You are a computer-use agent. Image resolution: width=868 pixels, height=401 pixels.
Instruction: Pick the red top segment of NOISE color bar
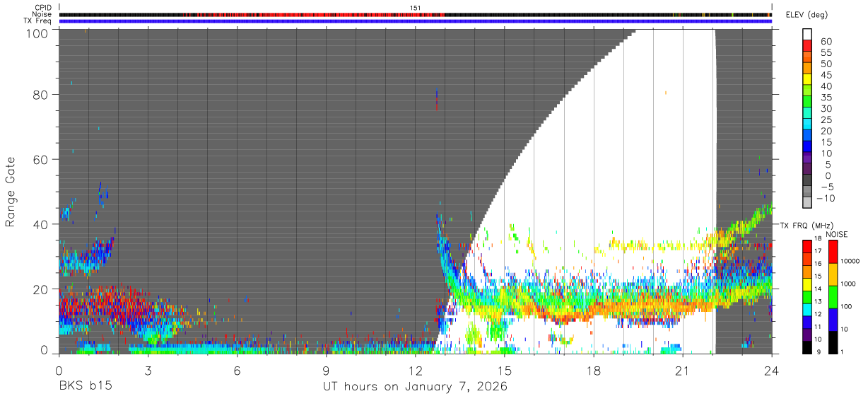click(x=833, y=252)
